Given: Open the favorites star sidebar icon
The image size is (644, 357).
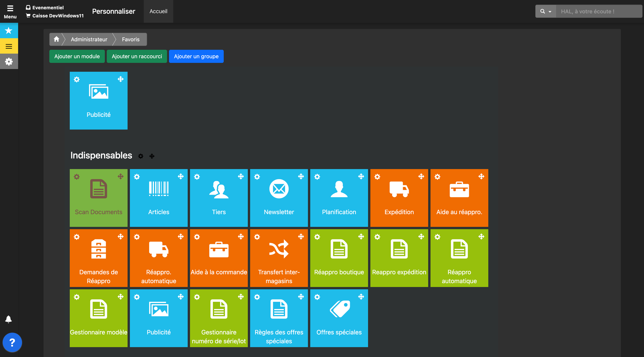Looking at the screenshot, I should pos(9,31).
